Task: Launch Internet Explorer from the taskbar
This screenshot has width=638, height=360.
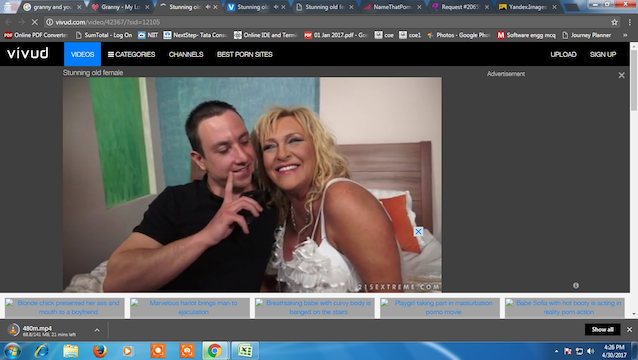Action: point(41,351)
